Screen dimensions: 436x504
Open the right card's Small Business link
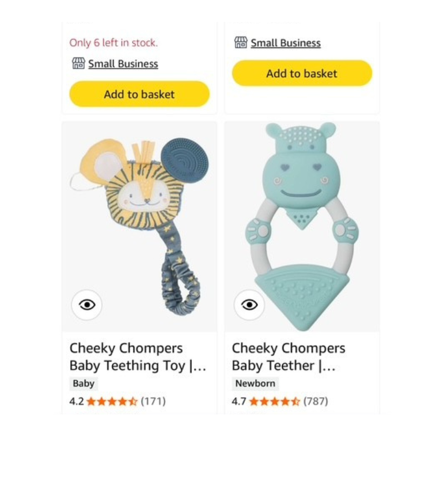point(285,43)
